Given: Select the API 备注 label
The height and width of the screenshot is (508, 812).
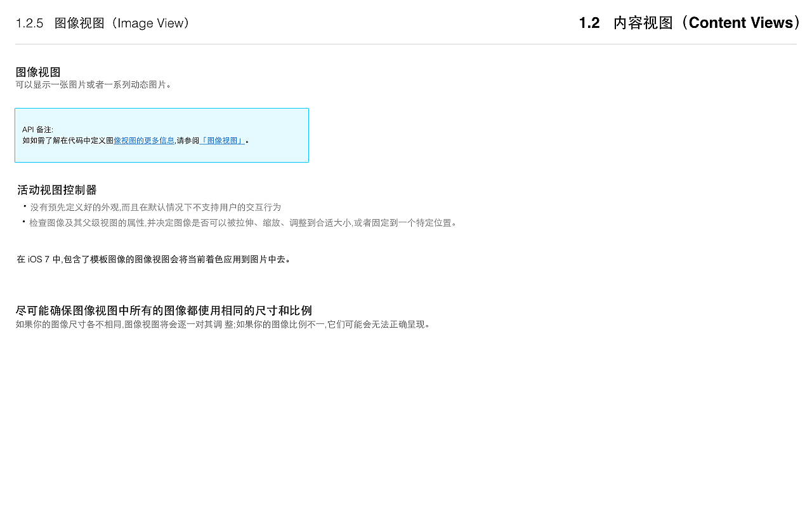Looking at the screenshot, I should [38, 130].
